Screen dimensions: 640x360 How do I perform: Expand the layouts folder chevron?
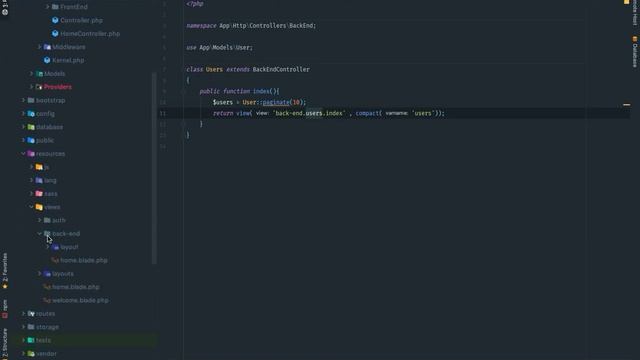pyautogui.click(x=39, y=273)
